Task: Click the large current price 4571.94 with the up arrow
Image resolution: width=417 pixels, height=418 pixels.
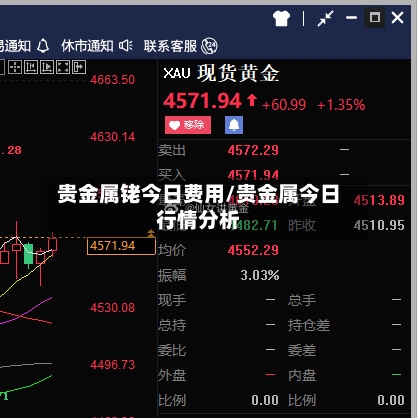Action: tap(210, 101)
